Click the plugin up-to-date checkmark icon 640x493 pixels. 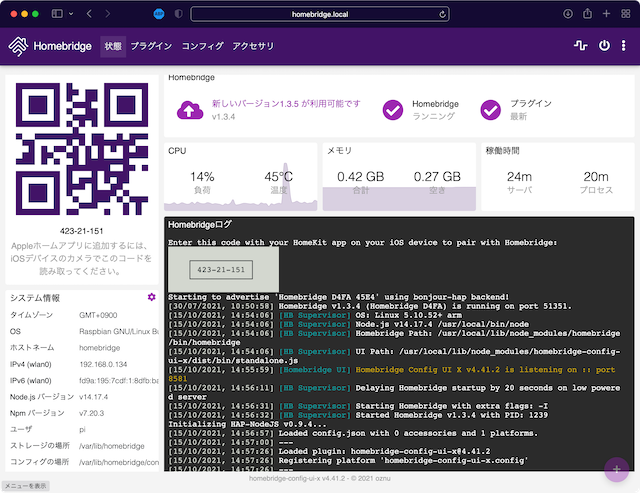(x=491, y=110)
